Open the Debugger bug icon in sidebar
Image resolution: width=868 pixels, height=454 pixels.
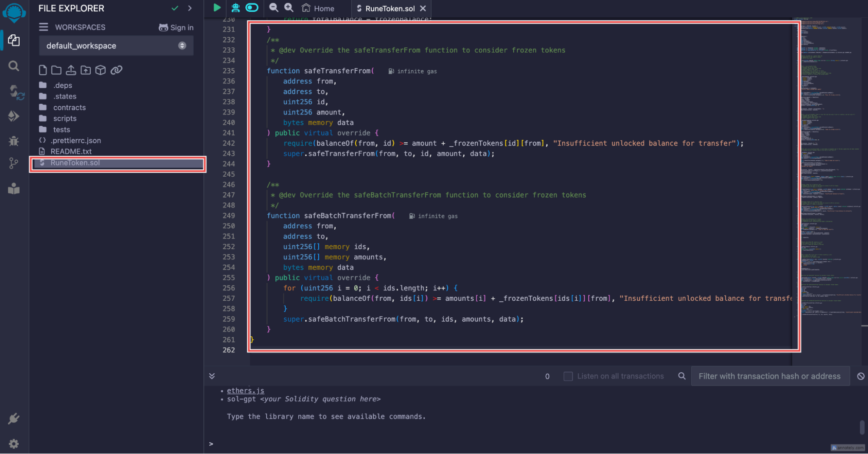click(x=14, y=141)
